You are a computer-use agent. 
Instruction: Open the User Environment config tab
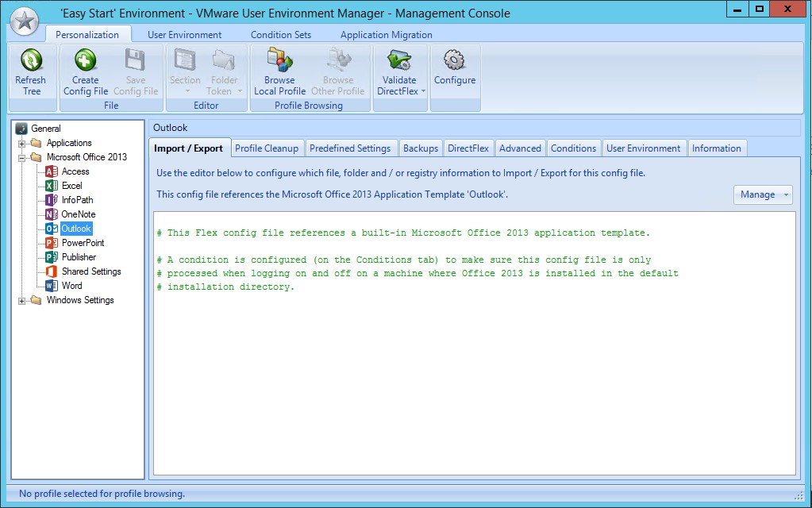[644, 148]
